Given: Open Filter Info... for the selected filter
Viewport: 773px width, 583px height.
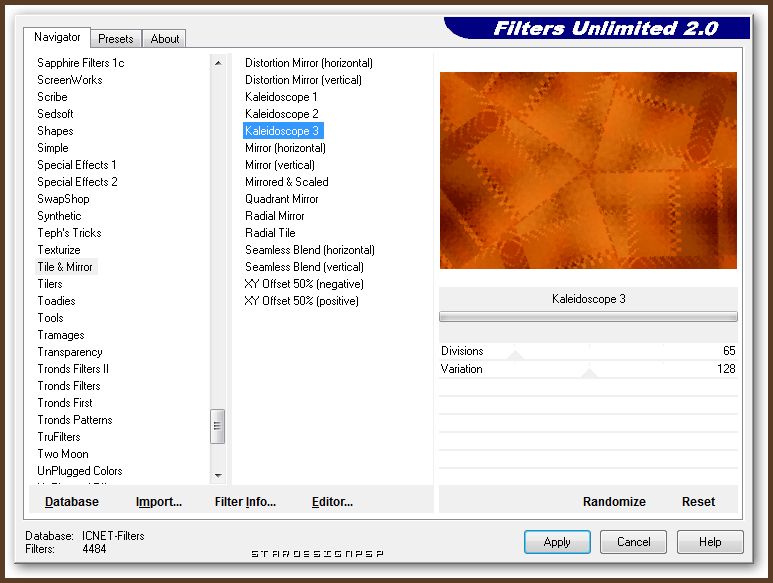Looking at the screenshot, I should point(245,502).
